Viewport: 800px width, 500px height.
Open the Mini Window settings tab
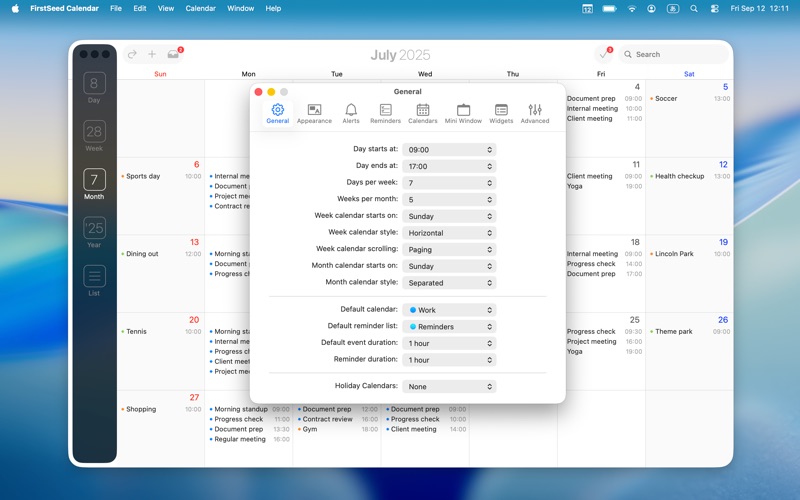pos(463,113)
